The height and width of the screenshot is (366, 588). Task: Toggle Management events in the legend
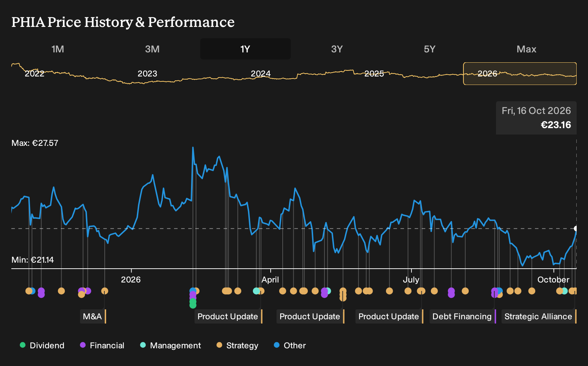[x=171, y=345]
